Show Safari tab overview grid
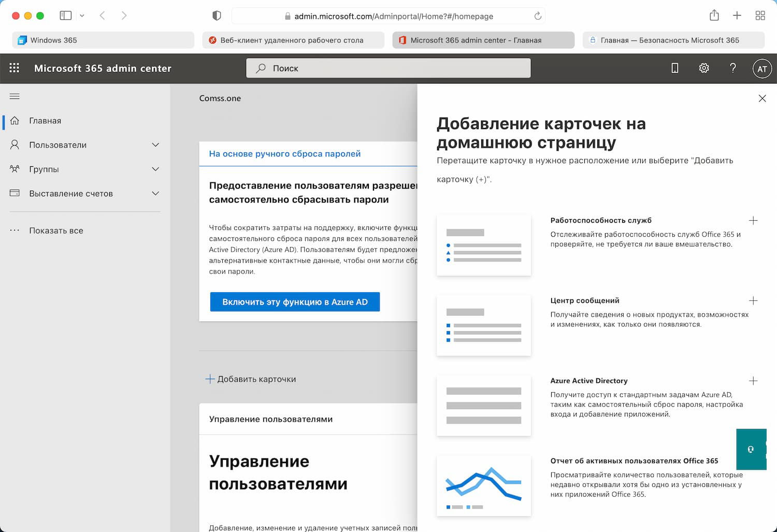 pyautogui.click(x=760, y=16)
